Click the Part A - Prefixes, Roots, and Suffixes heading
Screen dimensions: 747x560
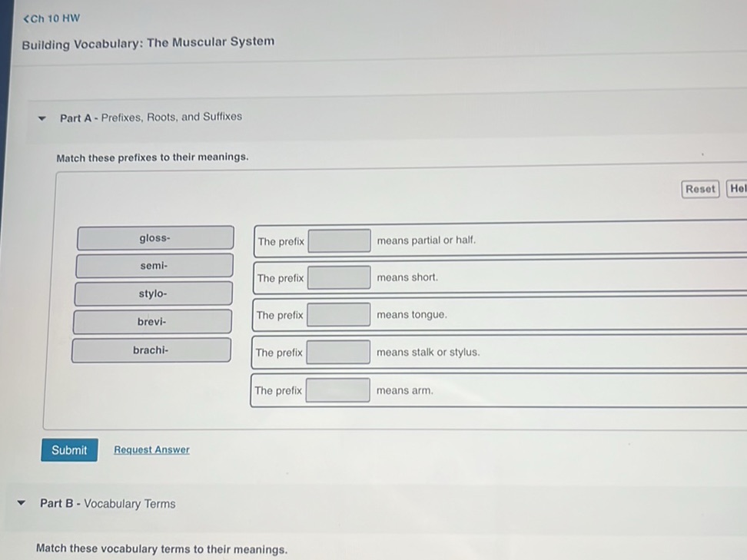click(151, 118)
